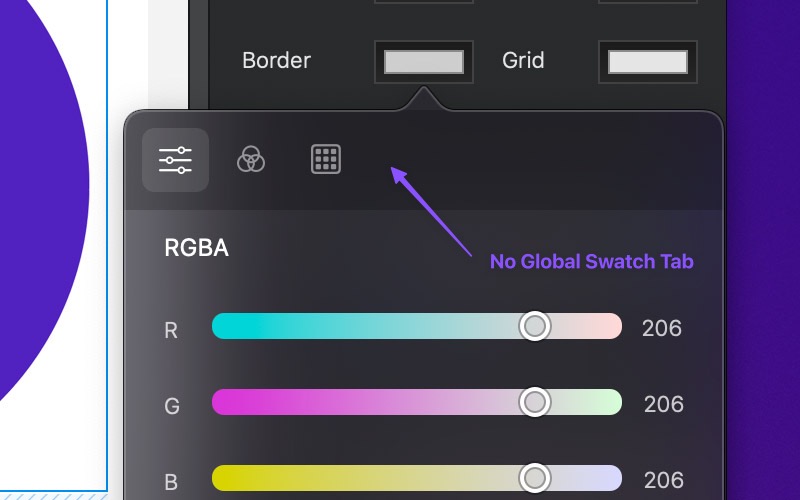Open the RGBA color mode selector

(196, 248)
